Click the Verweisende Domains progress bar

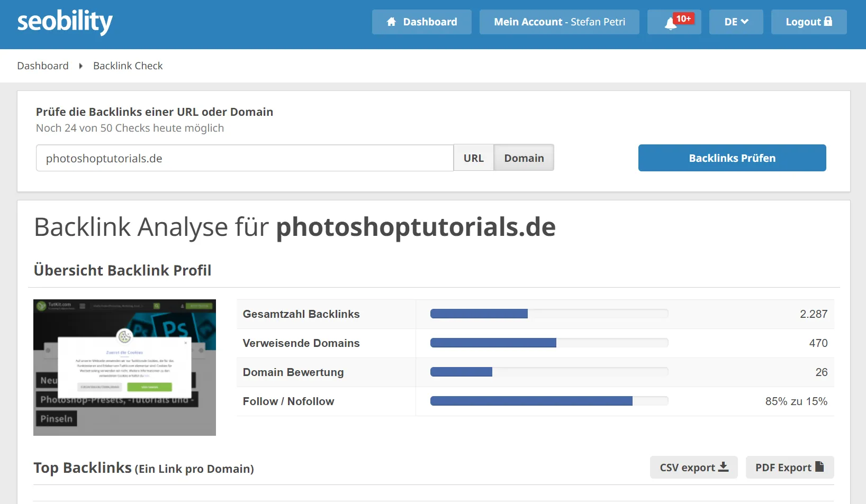(x=549, y=343)
